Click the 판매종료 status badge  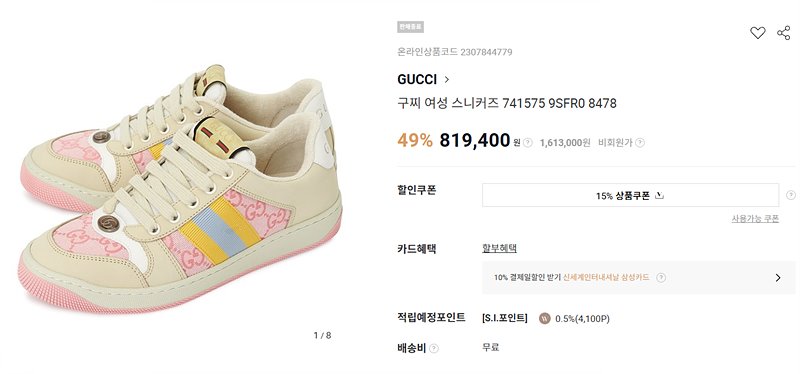(410, 27)
